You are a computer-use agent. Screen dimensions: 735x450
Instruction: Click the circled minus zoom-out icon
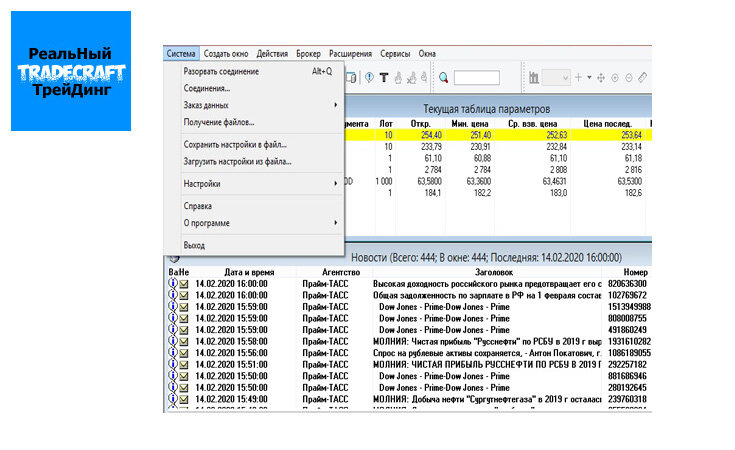(x=629, y=78)
